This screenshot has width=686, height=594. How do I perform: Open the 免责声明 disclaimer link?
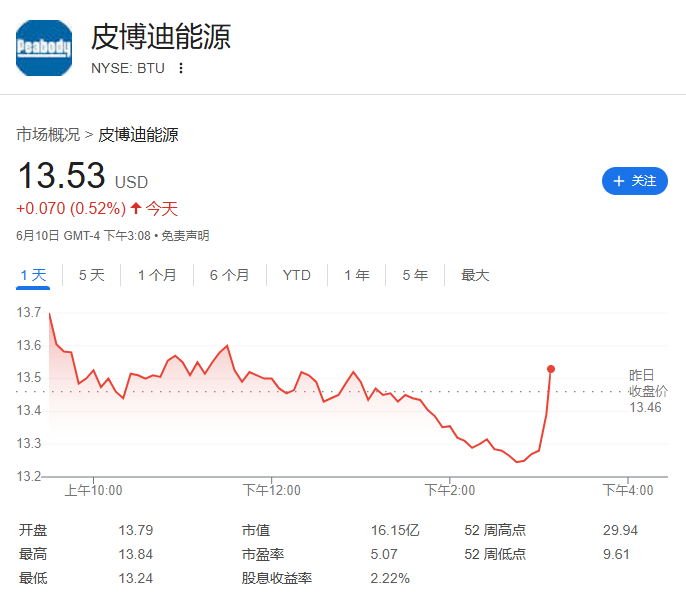click(185, 236)
